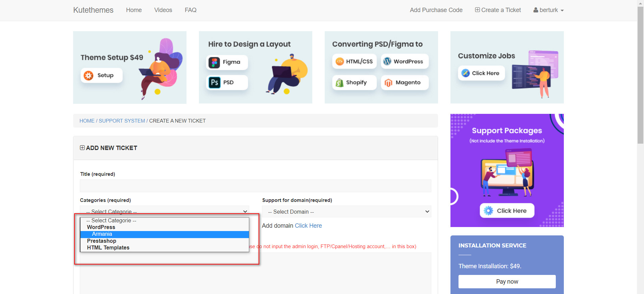Click the Support Packages Click Here button
Viewport: 644px width, 294px height.
pyautogui.click(x=507, y=211)
